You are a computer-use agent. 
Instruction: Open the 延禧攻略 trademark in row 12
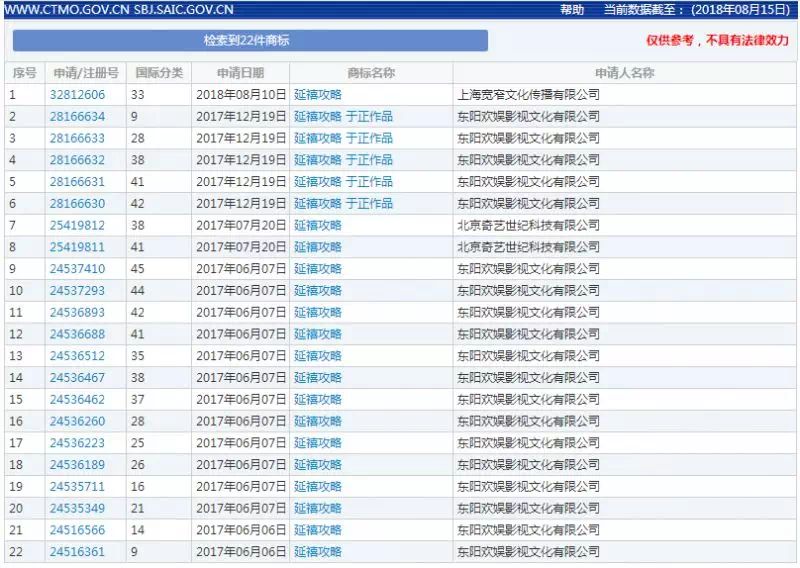tap(317, 334)
